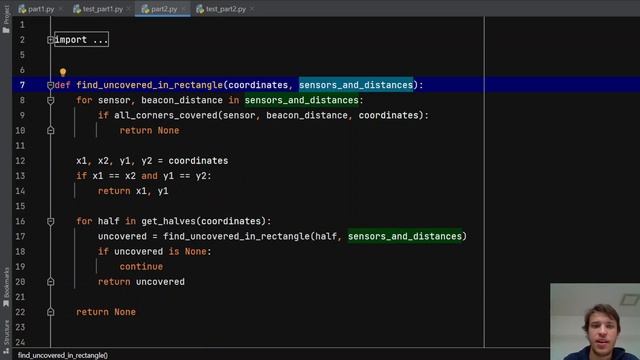640x360 pixels.
Task: Collapse the for half loop at line 16
Action: tap(50, 222)
